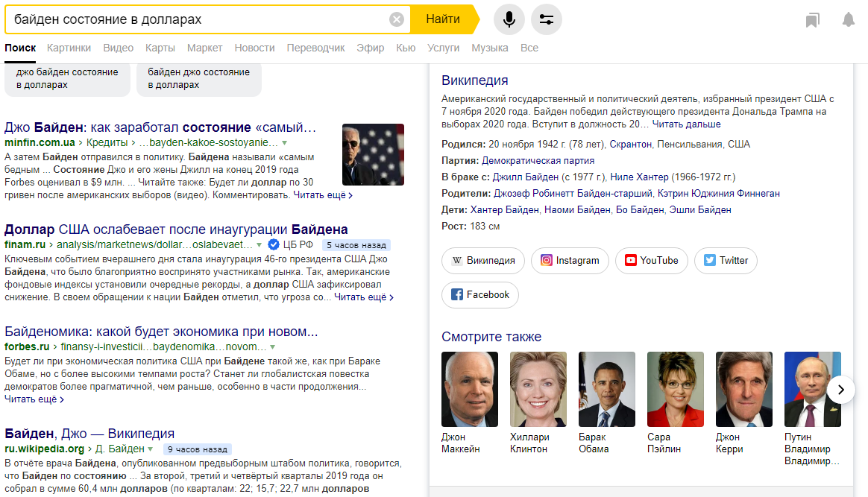This screenshot has height=497, width=868.
Task: Clear the search query with the X icon
Action: pos(397,19)
